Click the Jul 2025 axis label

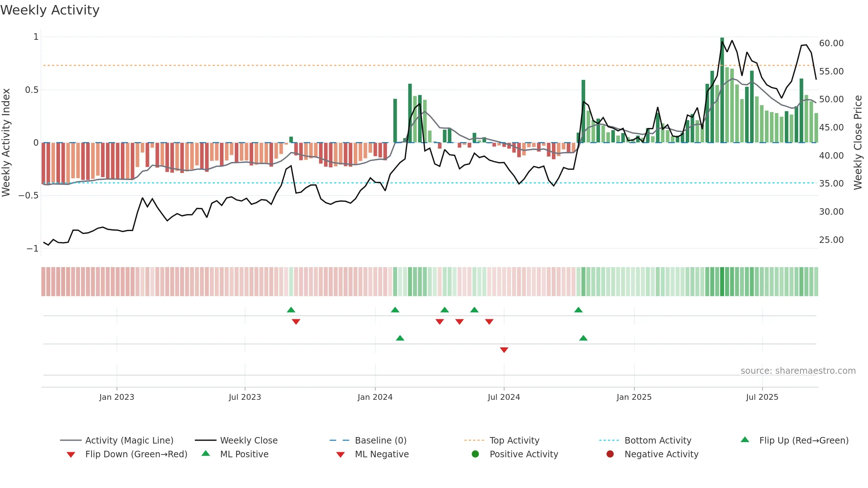click(x=762, y=397)
